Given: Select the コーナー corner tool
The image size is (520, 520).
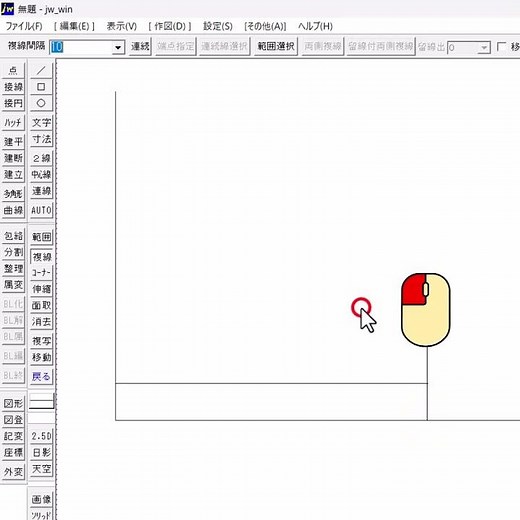Looking at the screenshot, I should pyautogui.click(x=41, y=273).
